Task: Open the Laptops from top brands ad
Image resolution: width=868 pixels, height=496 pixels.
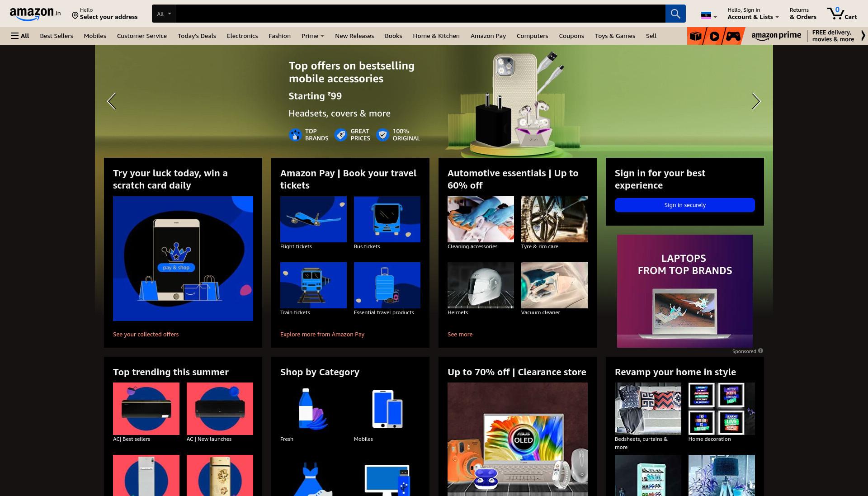Action: pos(685,291)
